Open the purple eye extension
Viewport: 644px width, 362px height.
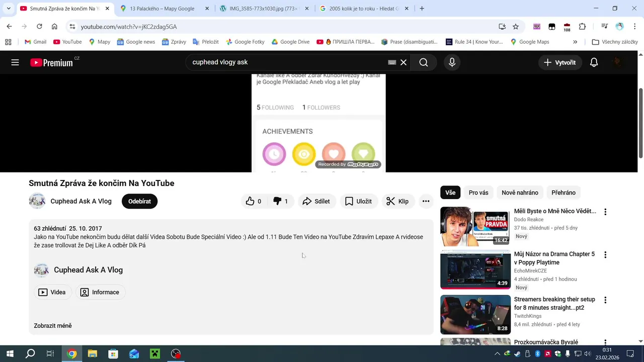[537, 27]
